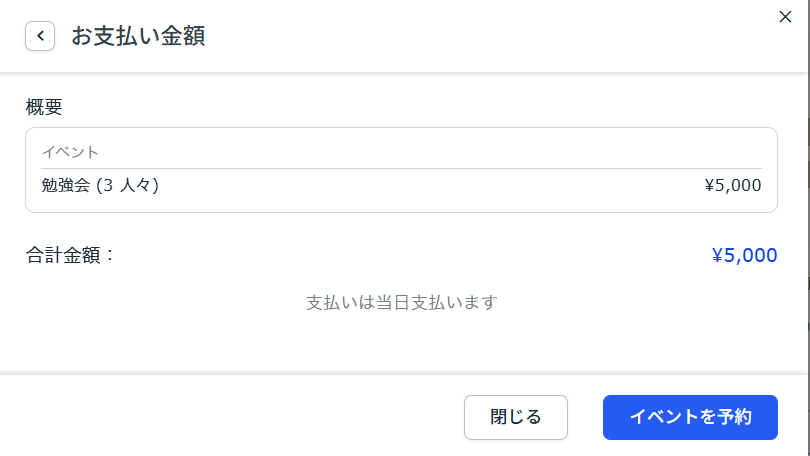The width and height of the screenshot is (810, 456).
Task: Click empty space between 勉強会 and its price
Action: [430, 185]
